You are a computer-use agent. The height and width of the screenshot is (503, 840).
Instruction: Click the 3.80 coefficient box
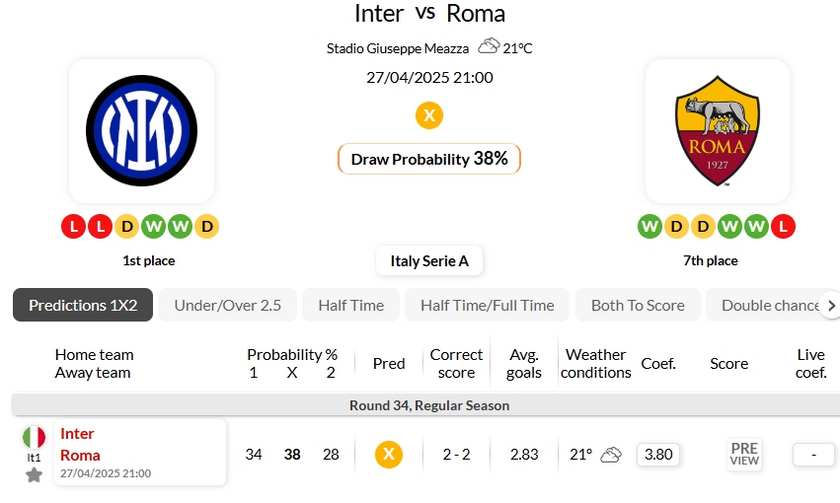click(x=658, y=454)
